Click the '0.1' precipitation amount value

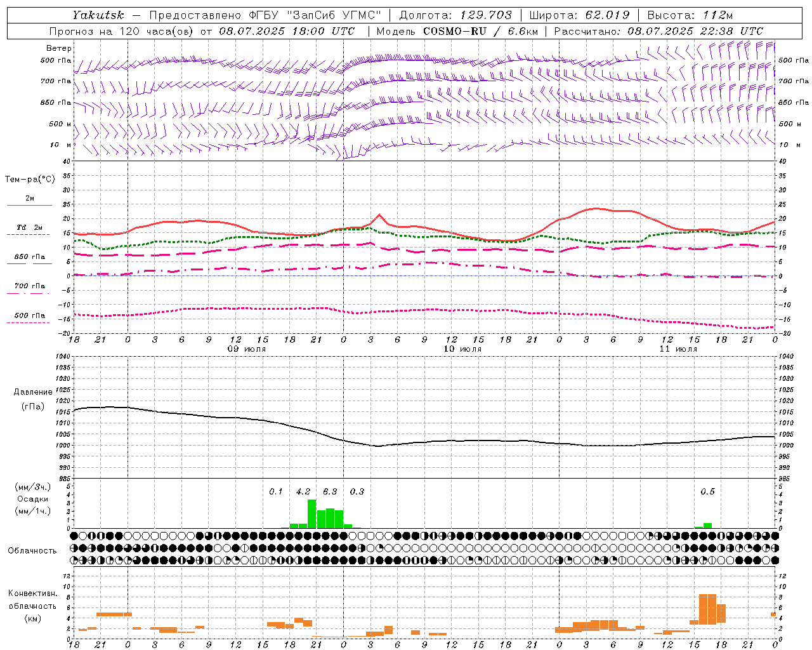pyautogui.click(x=276, y=492)
